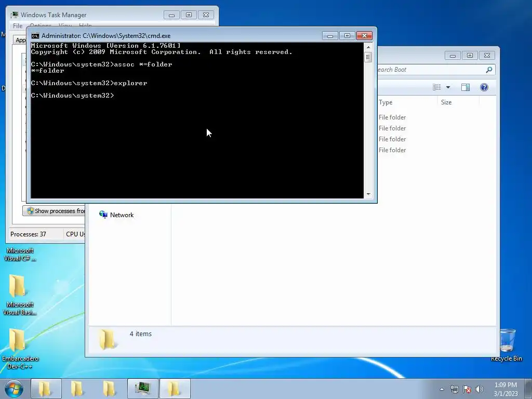
Task: Open File menu in Task Manager
Action: tap(18, 26)
